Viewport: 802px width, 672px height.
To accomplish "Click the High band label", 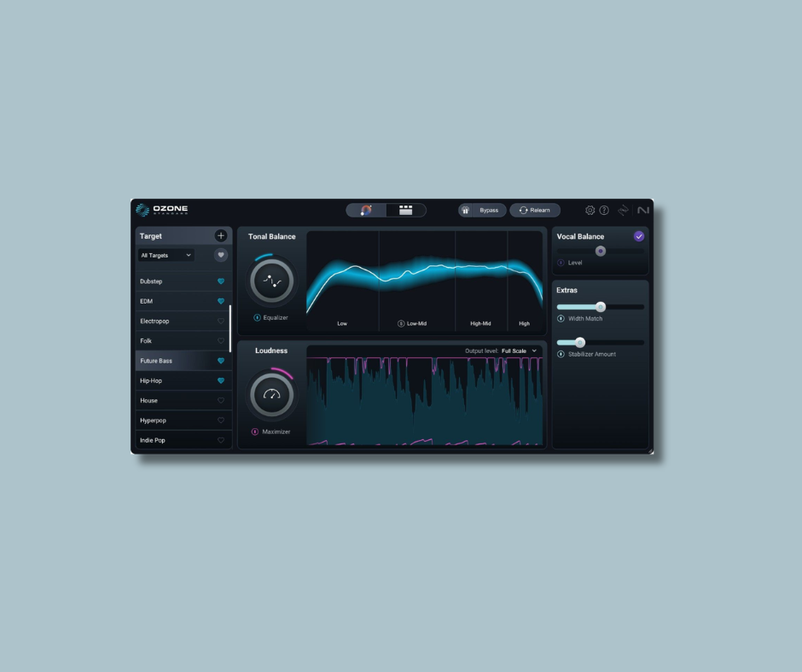I will (x=524, y=323).
